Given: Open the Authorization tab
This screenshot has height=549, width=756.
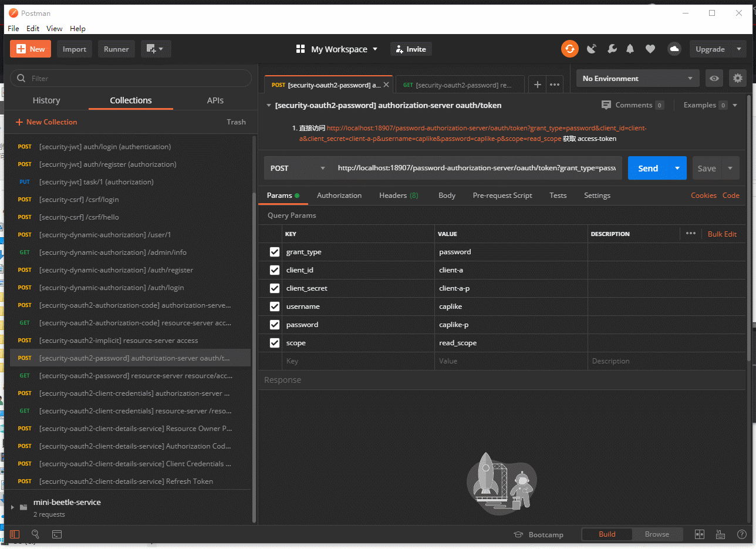Looking at the screenshot, I should tap(339, 196).
